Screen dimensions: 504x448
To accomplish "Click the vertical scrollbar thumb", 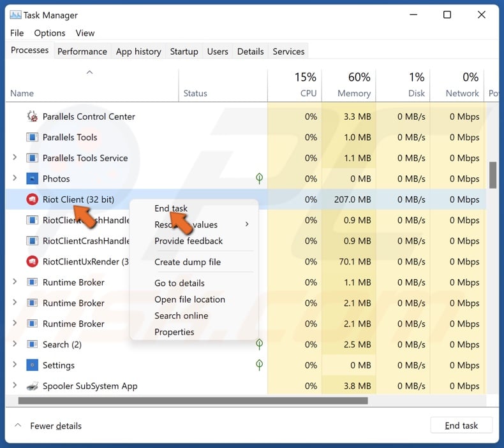I will point(493,175).
